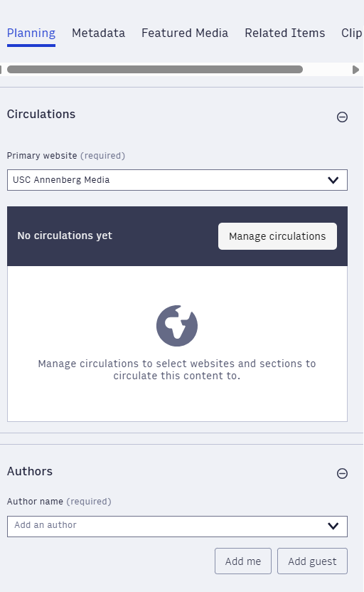Click the Manage circulations button
This screenshot has height=592, width=364.
tap(277, 236)
